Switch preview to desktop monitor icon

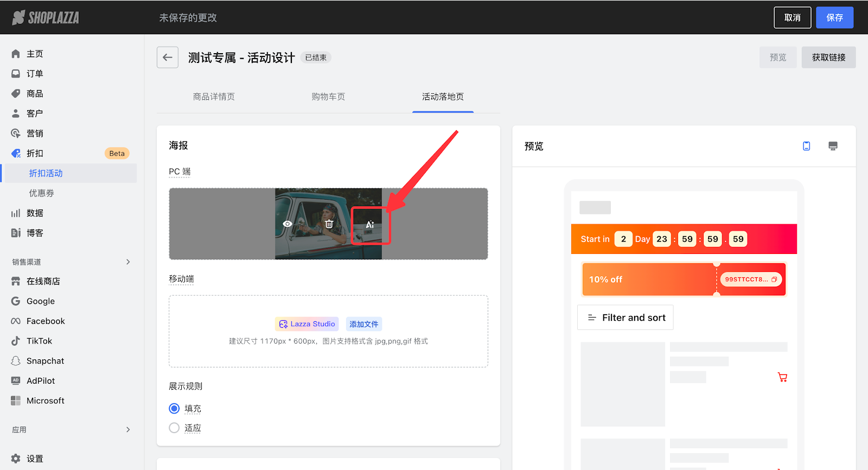[833, 146]
